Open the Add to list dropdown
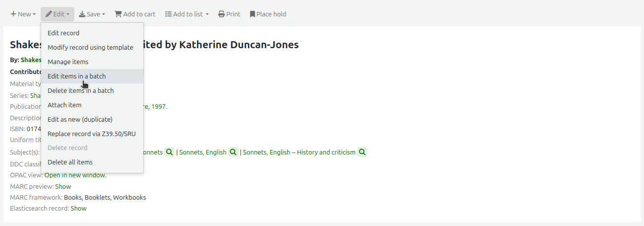The width and height of the screenshot is (644, 226). pyautogui.click(x=187, y=14)
